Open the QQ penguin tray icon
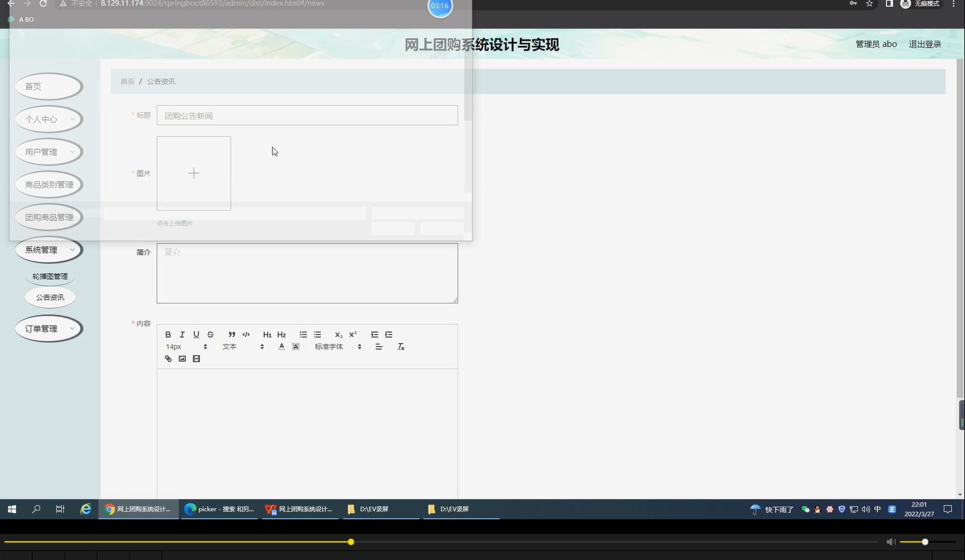Image resolution: width=965 pixels, height=560 pixels. (x=817, y=509)
